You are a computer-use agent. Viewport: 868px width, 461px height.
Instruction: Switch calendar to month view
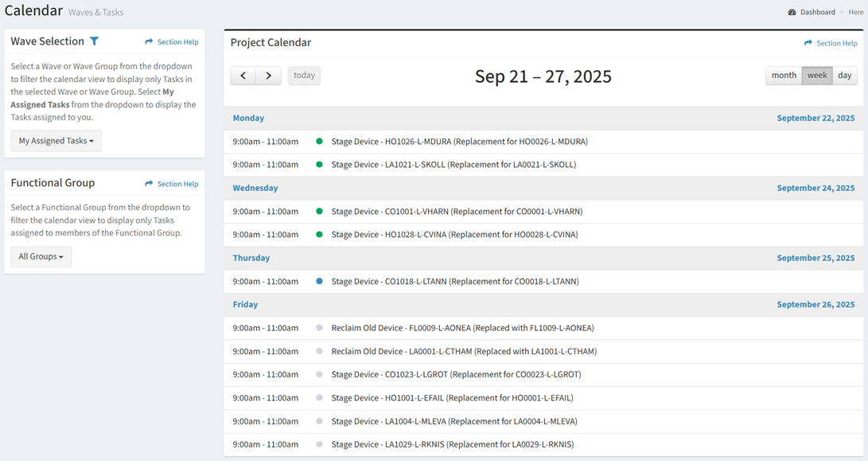point(784,76)
